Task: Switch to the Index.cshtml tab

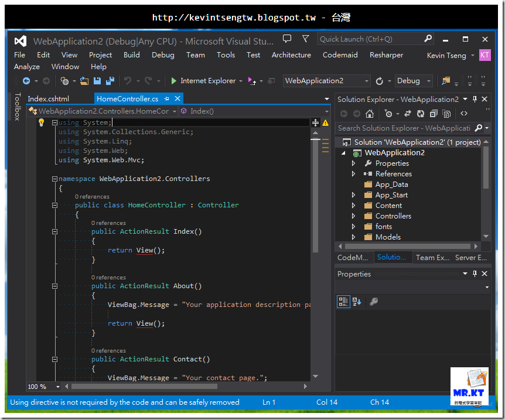Action: pos(48,99)
